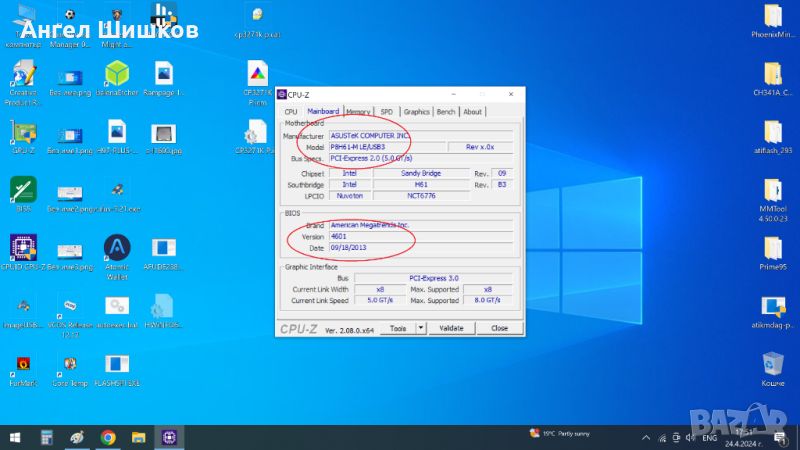This screenshot has height=450, width=800.
Task: Open the Windows Start menu
Action: tap(15, 437)
